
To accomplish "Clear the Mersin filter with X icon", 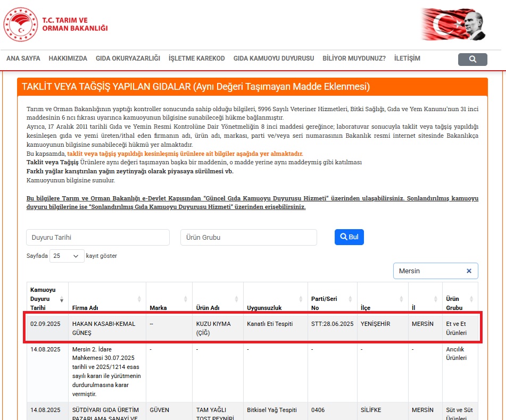I will point(469,271).
